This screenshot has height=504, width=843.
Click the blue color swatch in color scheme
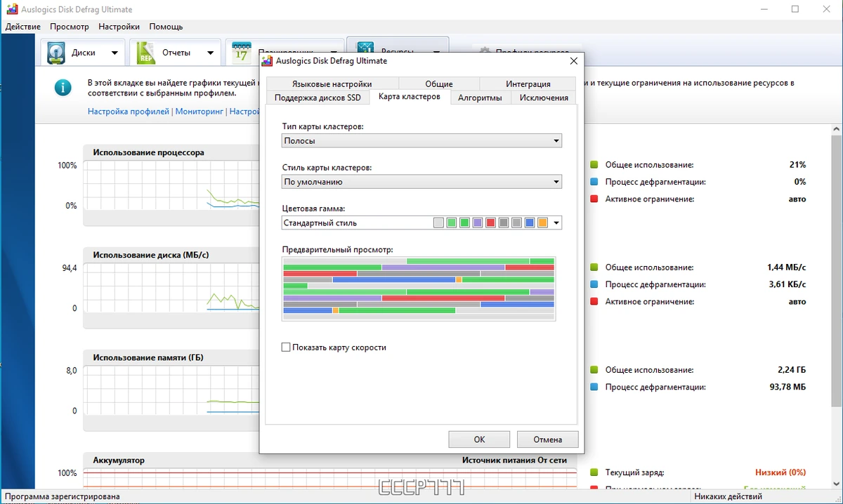(x=529, y=223)
